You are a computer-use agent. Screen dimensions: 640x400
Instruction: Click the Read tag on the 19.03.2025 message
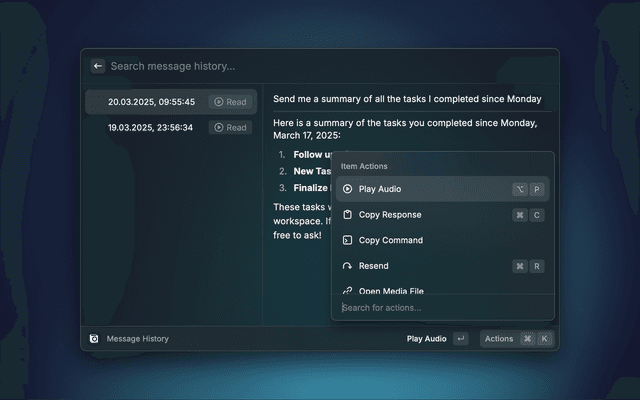coord(230,128)
